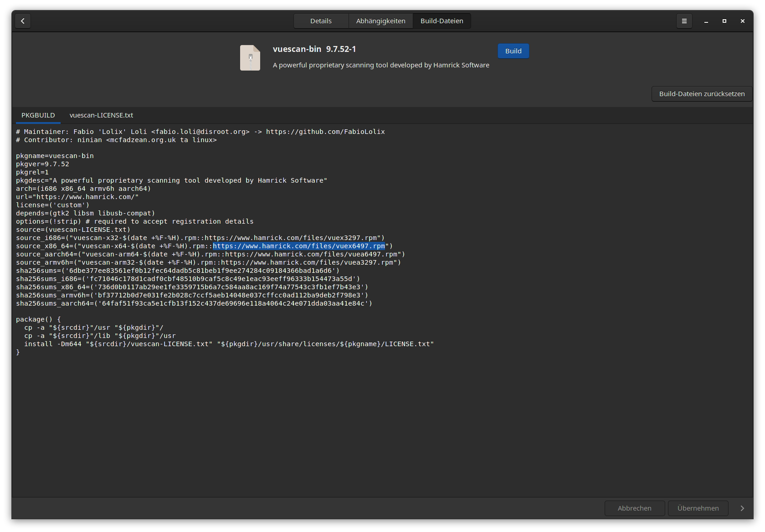Screen dimensions: 765x532
Task: Close the build files window
Action: click(x=742, y=21)
